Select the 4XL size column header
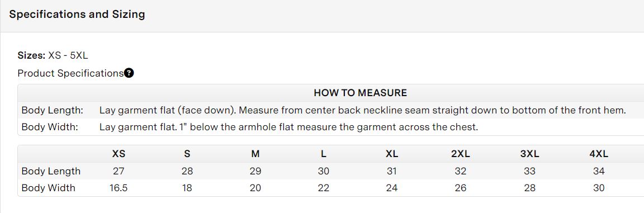The height and width of the screenshot is (213, 644). point(599,154)
